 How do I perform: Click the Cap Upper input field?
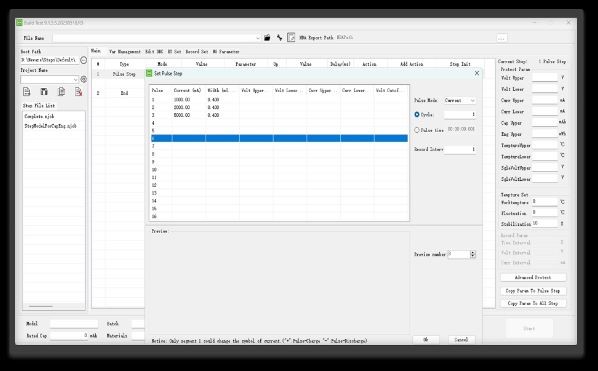pyautogui.click(x=545, y=123)
